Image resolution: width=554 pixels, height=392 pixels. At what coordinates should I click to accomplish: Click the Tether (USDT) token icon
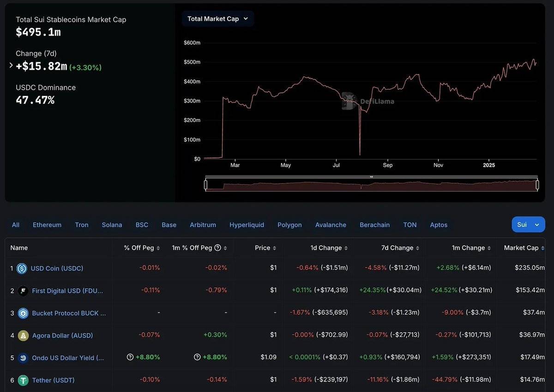23,380
